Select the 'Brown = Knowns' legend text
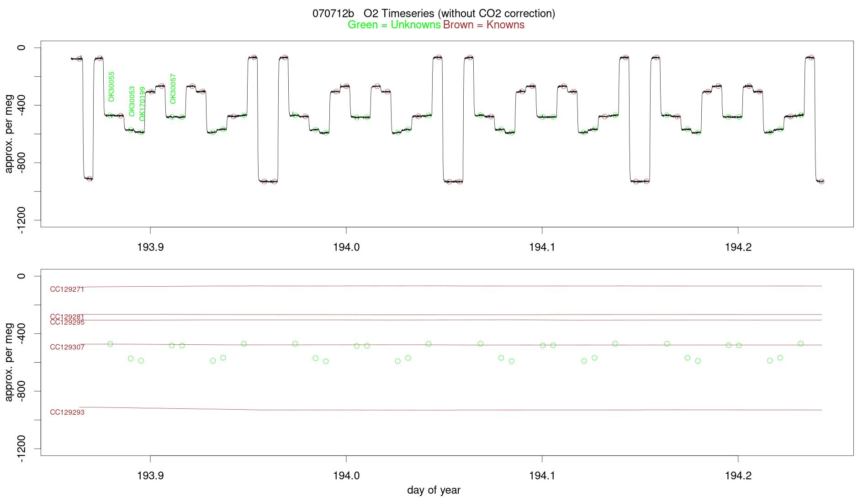868x503 pixels. click(x=484, y=25)
